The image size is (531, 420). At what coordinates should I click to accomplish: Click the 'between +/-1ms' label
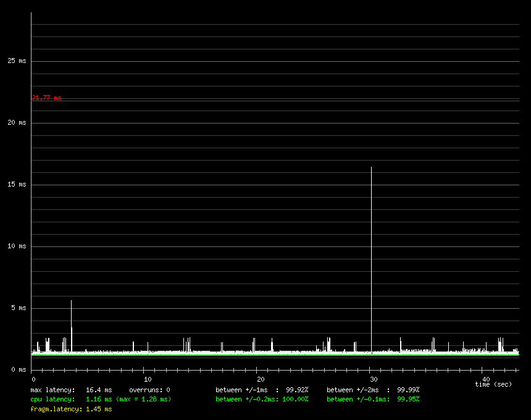click(x=241, y=390)
